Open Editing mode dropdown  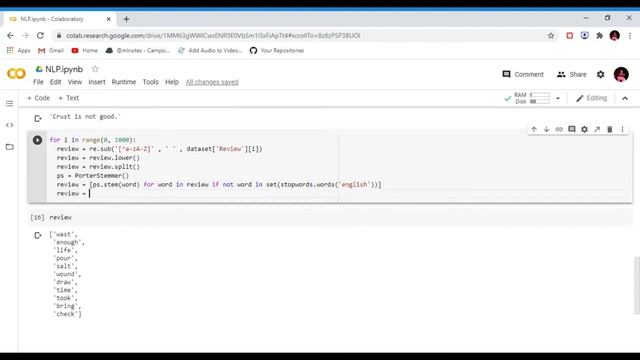[x=592, y=98]
